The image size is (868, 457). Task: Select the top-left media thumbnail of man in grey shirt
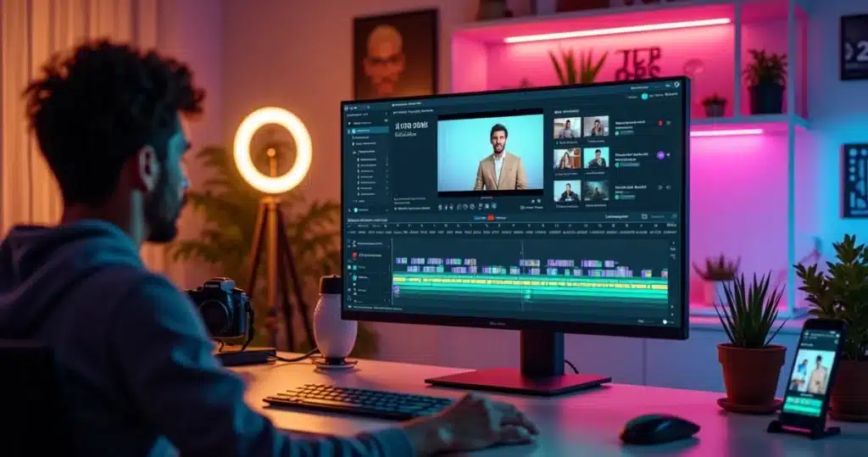[567, 128]
